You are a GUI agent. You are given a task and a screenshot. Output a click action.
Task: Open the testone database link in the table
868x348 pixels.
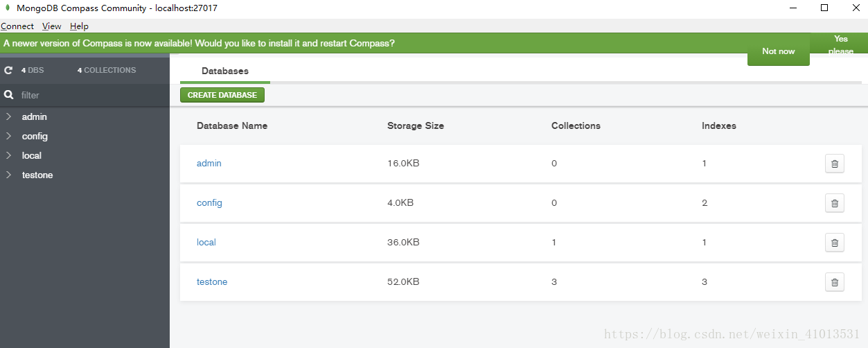click(212, 282)
